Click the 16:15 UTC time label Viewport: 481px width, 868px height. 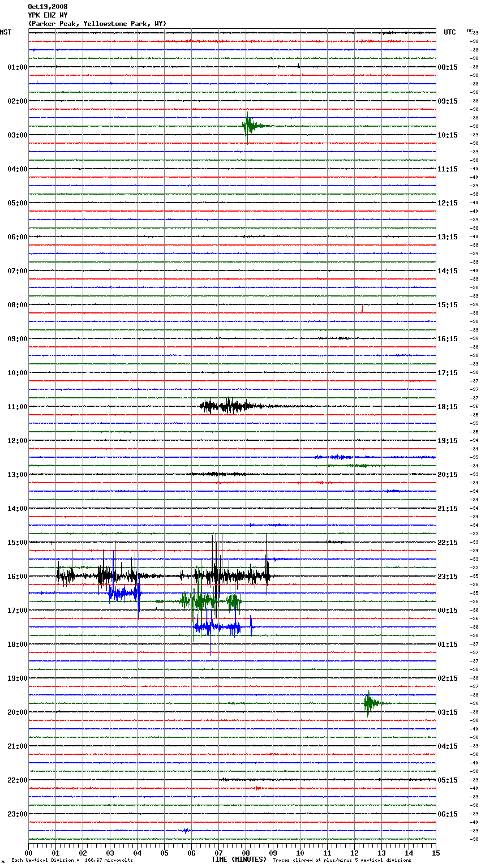tap(448, 339)
